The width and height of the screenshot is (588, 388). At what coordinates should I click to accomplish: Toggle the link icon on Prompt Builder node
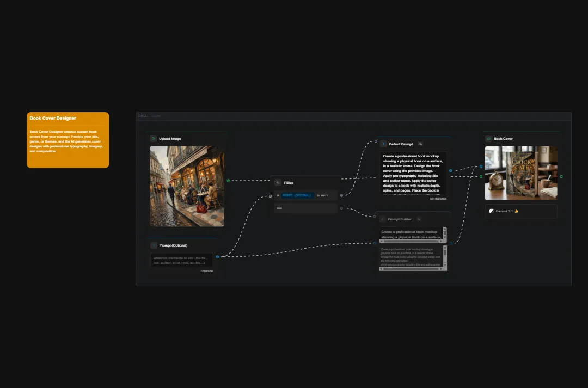[419, 219]
